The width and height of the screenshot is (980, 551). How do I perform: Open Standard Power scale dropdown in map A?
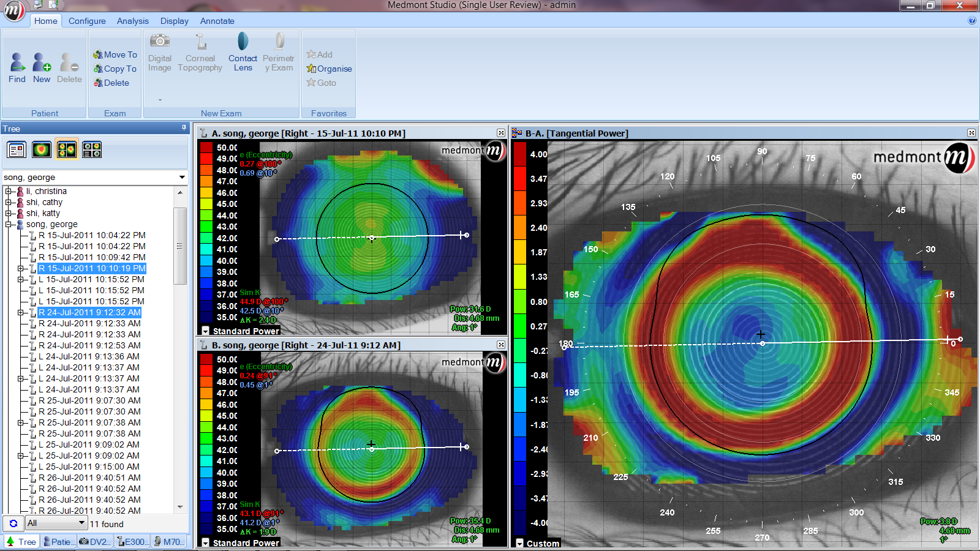[206, 331]
